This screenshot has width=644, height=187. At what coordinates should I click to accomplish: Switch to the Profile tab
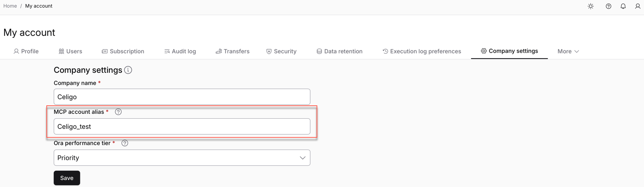coord(26,51)
